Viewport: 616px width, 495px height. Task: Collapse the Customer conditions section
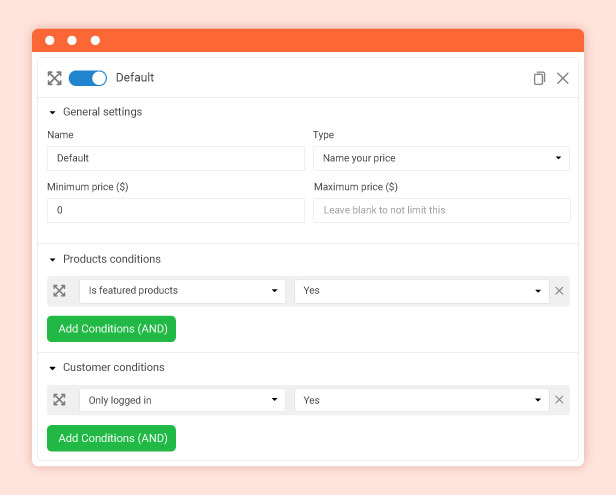pyautogui.click(x=53, y=368)
